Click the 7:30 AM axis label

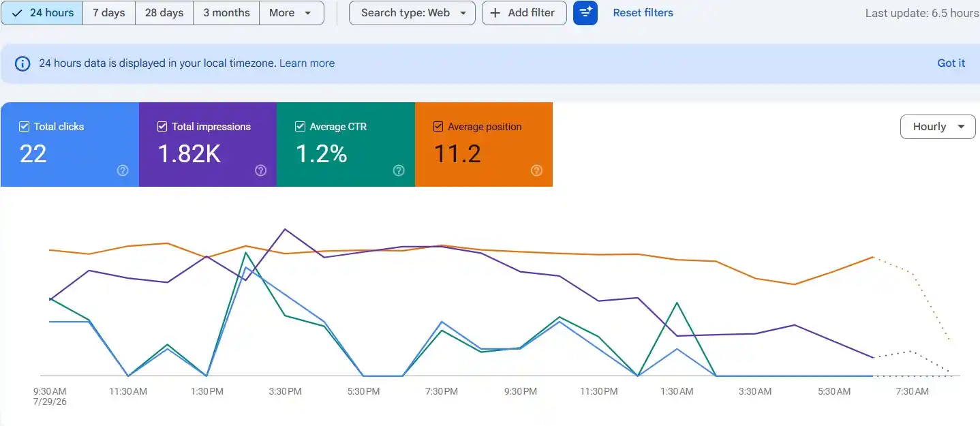tap(912, 391)
